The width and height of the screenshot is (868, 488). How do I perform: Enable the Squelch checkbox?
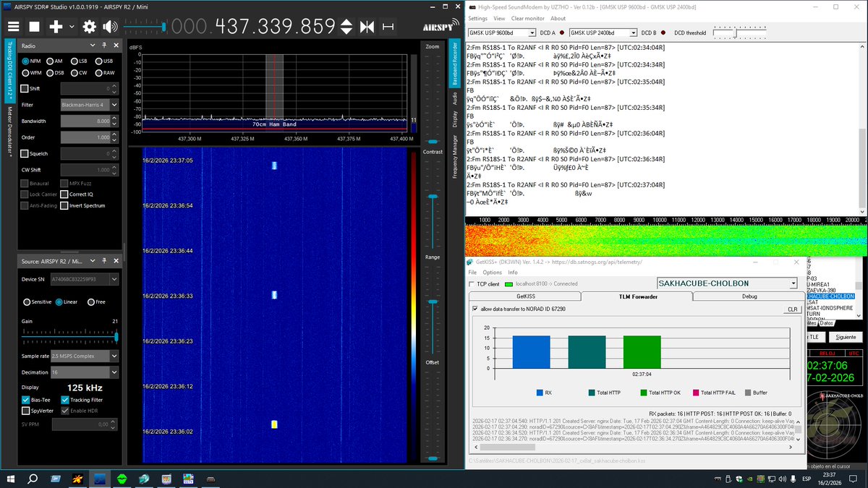click(25, 153)
